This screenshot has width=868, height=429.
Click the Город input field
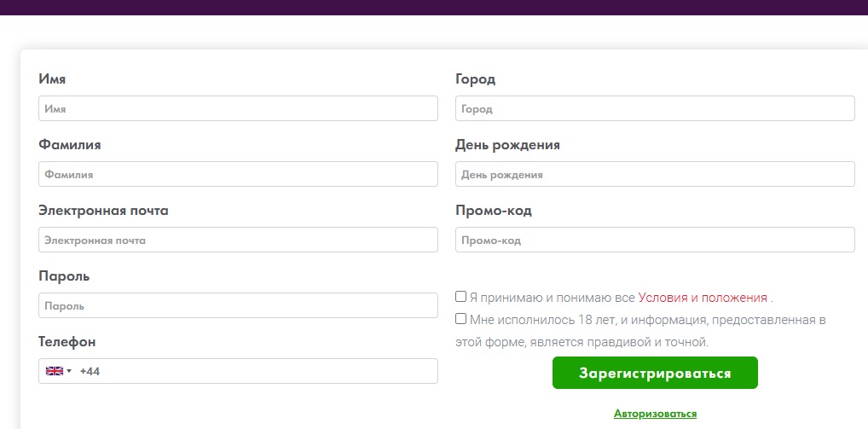[655, 108]
